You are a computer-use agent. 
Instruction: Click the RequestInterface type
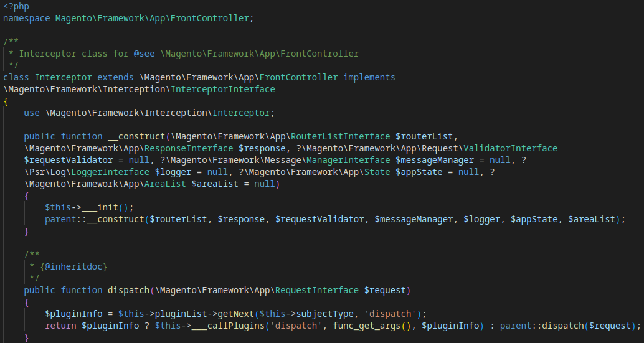point(317,291)
